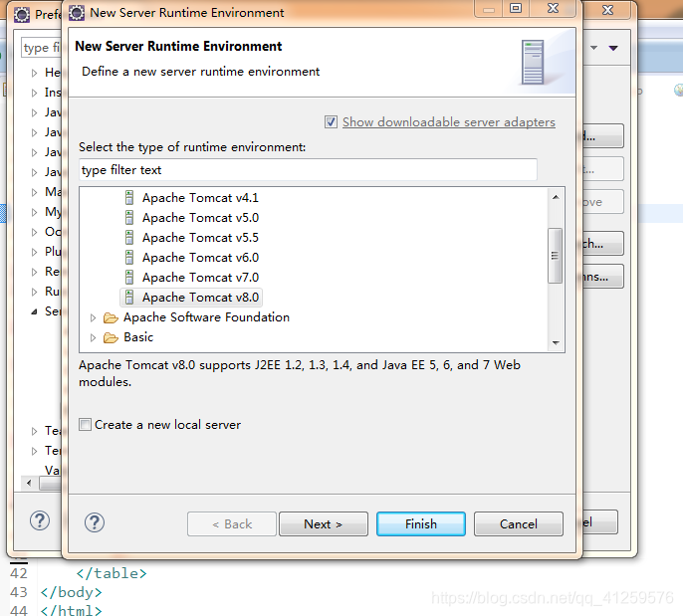Viewport: 683px width, 616px height.
Task: Click the Basic folder icon
Action: point(111,337)
